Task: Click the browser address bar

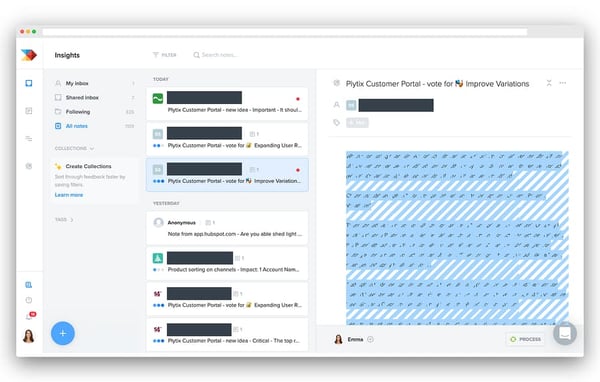Action: click(x=285, y=32)
